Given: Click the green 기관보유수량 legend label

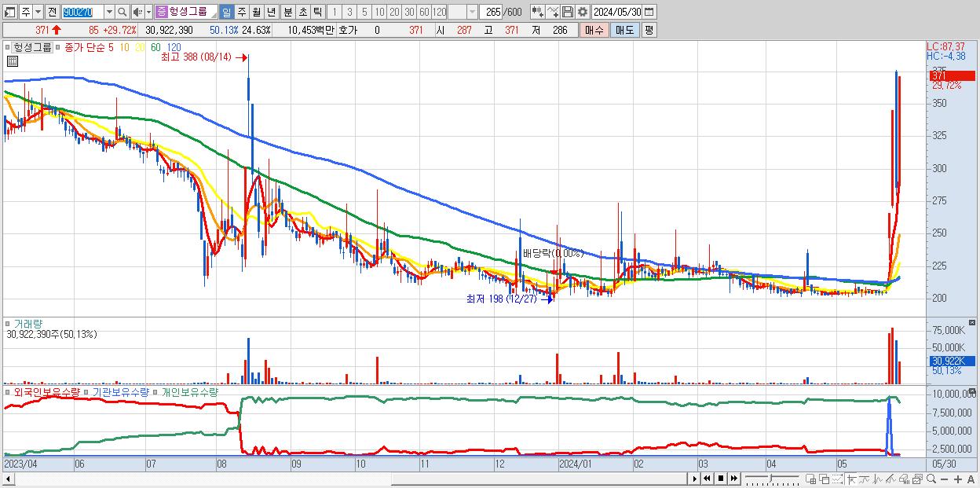Looking at the screenshot, I should [x=121, y=391].
